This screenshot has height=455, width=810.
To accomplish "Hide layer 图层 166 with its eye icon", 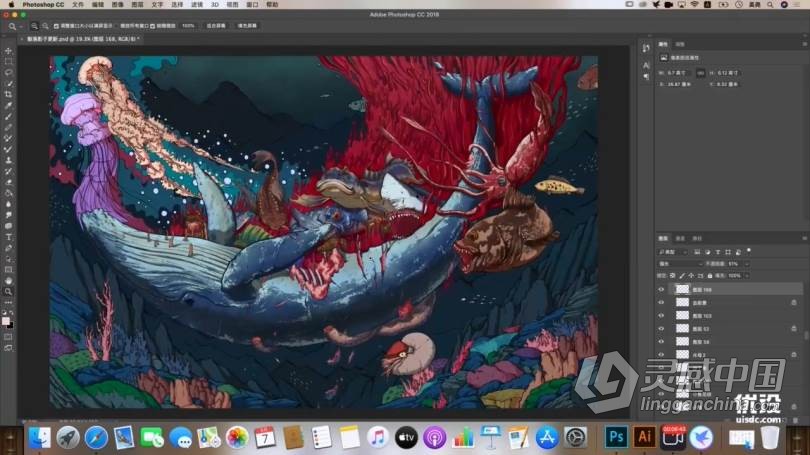I will tap(661, 289).
